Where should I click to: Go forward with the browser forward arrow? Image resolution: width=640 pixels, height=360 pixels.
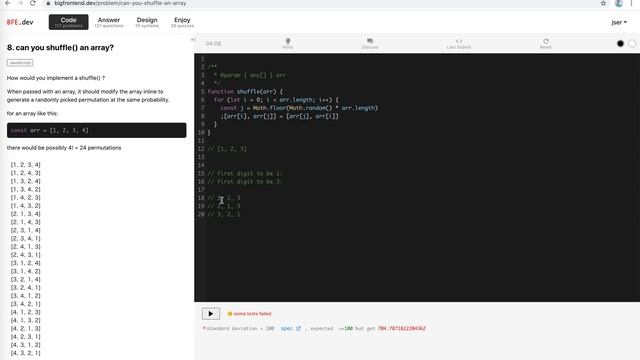[x=20, y=3]
